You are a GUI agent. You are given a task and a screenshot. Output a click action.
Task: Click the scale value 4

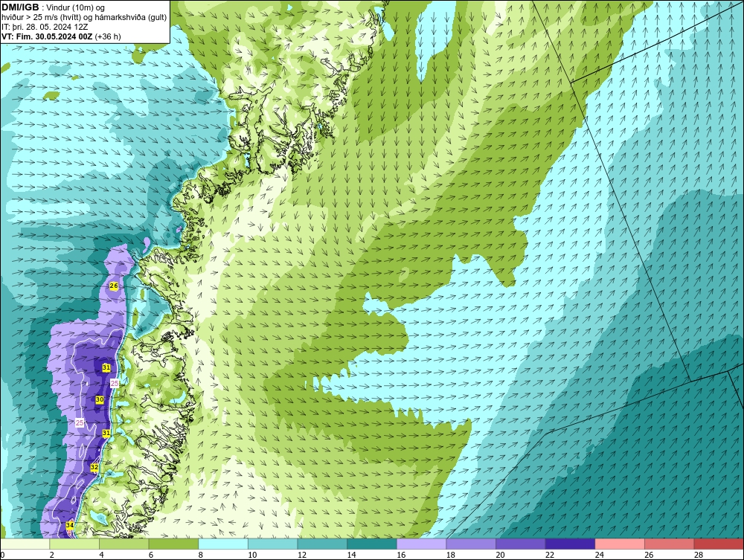tap(101, 555)
